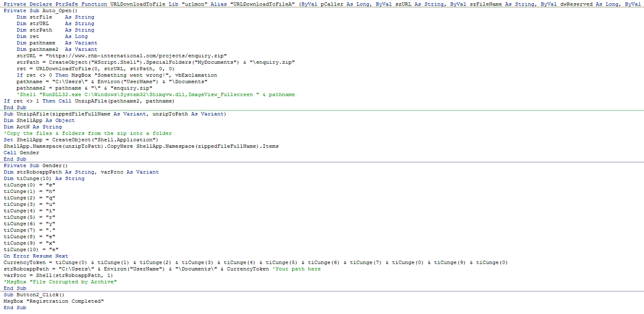644x314 pixels.
Task: Select the 'Dim ActN As String' line
Action: click(32, 126)
